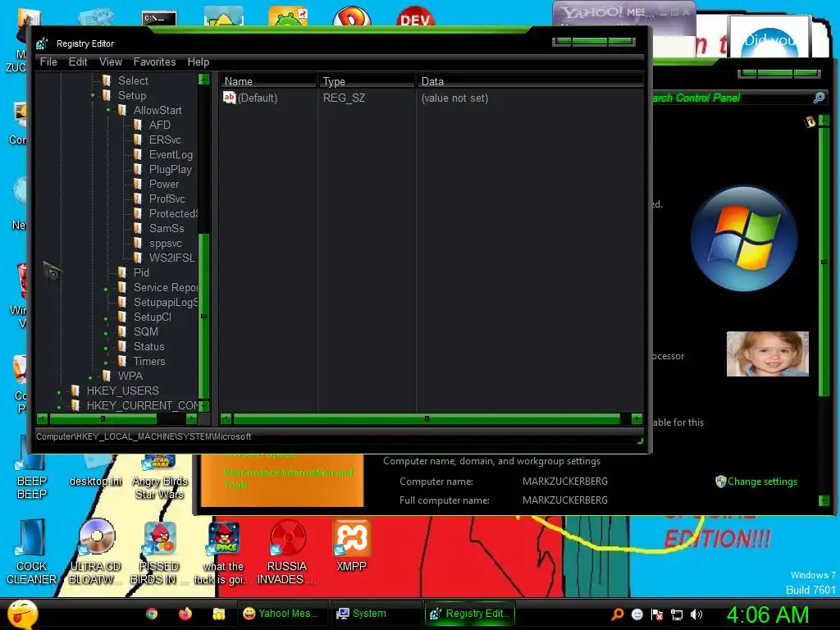Viewport: 840px width, 630px height.
Task: Collapse the AllowStart key node
Action: pyautogui.click(x=108, y=111)
